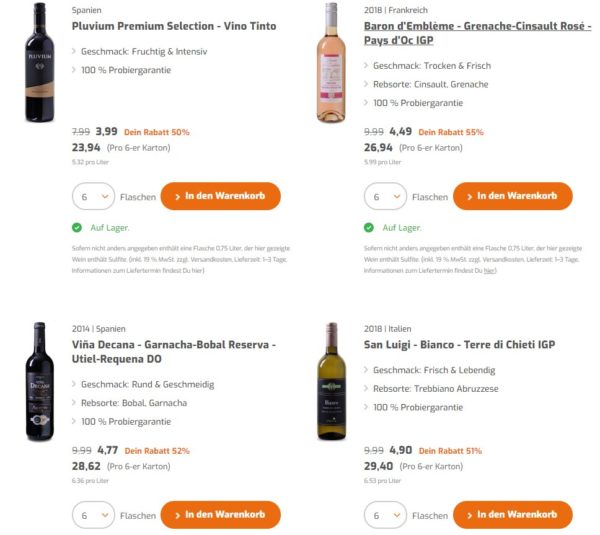
Task: Click the 'hier' delivery info link under Baron d'Emblème
Action: click(x=489, y=270)
